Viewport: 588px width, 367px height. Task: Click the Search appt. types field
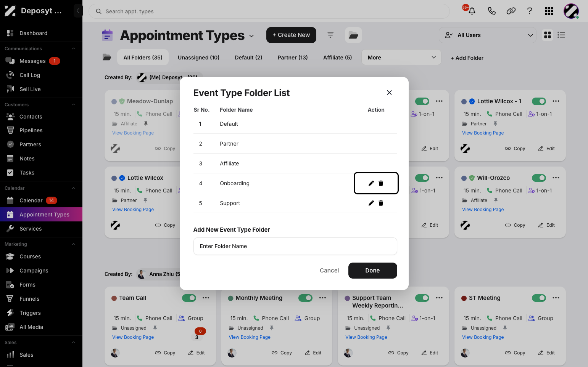pos(269,11)
